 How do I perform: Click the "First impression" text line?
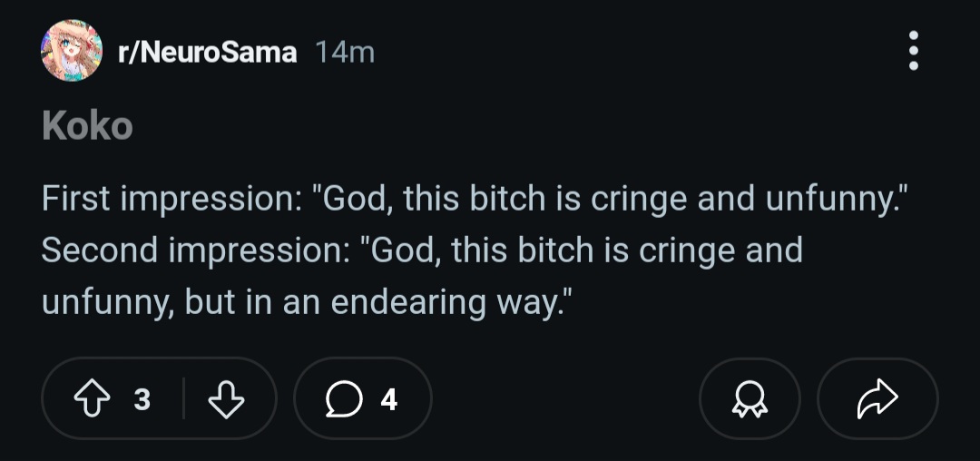474,200
